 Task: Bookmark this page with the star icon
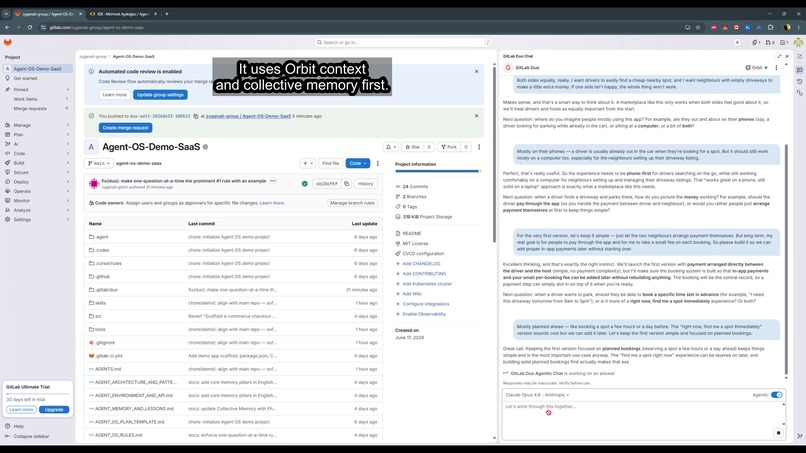point(698,27)
